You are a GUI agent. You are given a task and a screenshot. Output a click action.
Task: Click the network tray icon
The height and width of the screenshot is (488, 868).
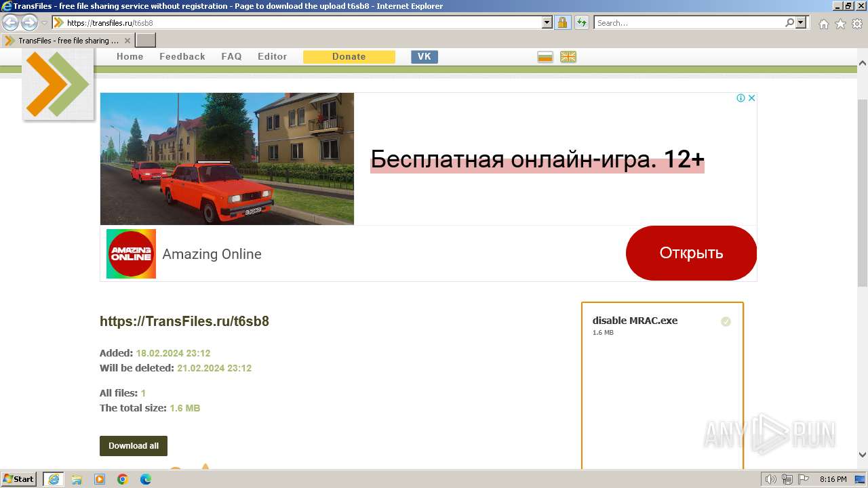(787, 479)
